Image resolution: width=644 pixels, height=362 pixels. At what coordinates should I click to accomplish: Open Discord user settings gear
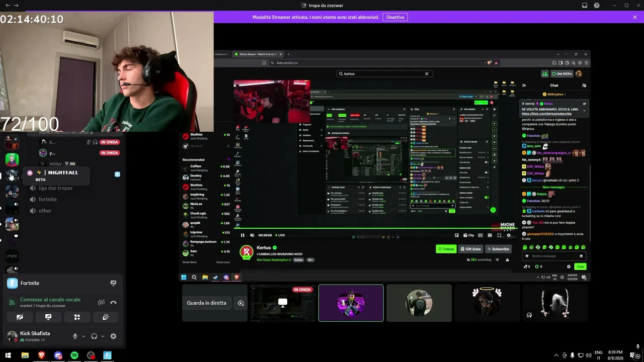click(x=113, y=336)
